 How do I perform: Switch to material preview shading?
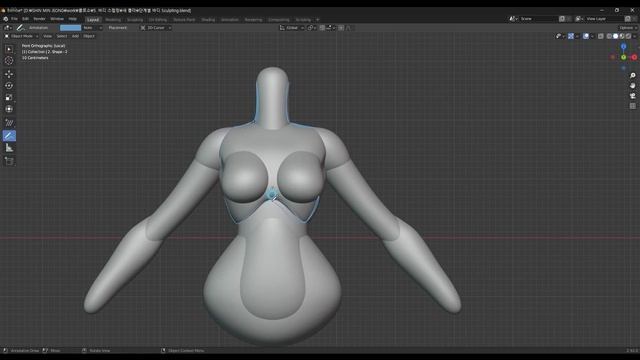click(622, 36)
